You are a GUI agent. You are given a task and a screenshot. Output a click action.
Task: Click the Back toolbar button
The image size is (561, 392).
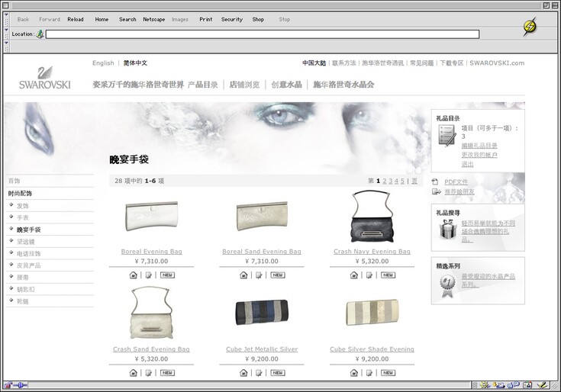23,19
